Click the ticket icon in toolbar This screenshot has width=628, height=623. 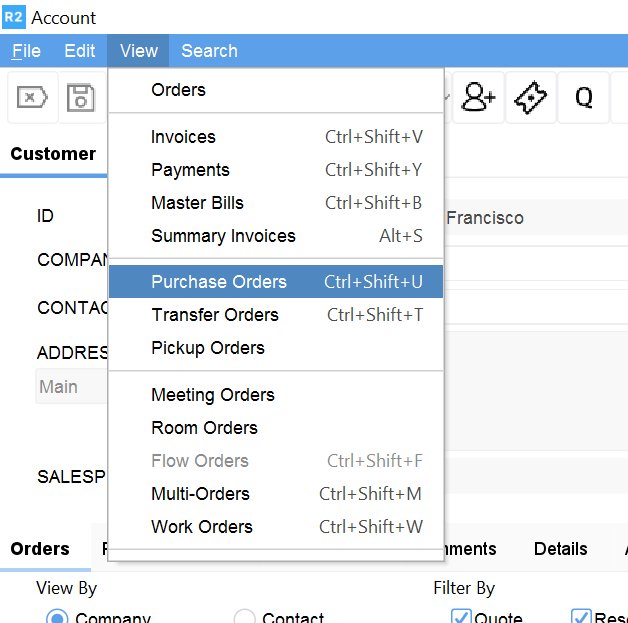click(531, 98)
